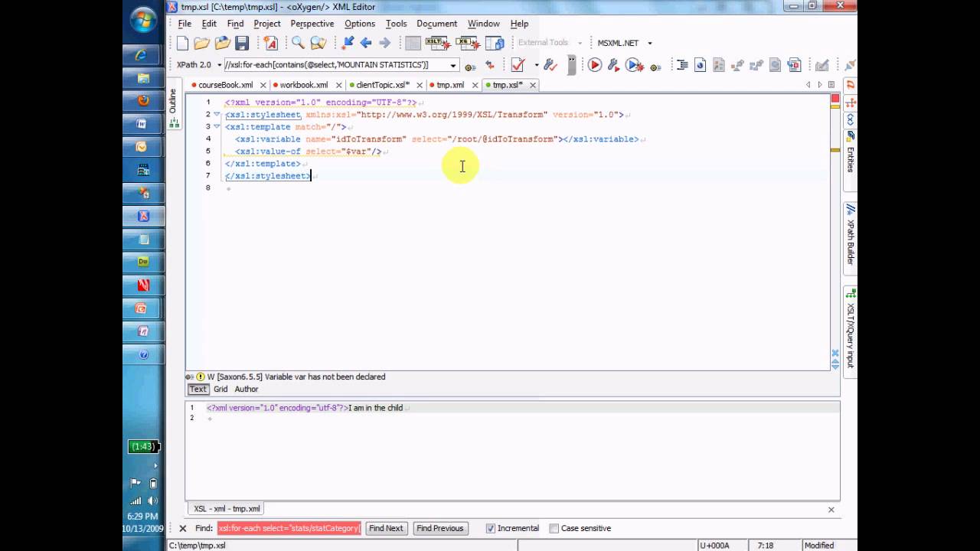Toggle the Incremental search checkbox

(491, 528)
